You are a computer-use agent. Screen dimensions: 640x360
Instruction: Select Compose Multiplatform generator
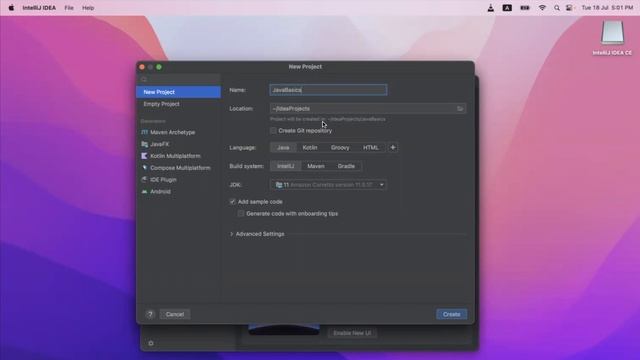pos(178,168)
